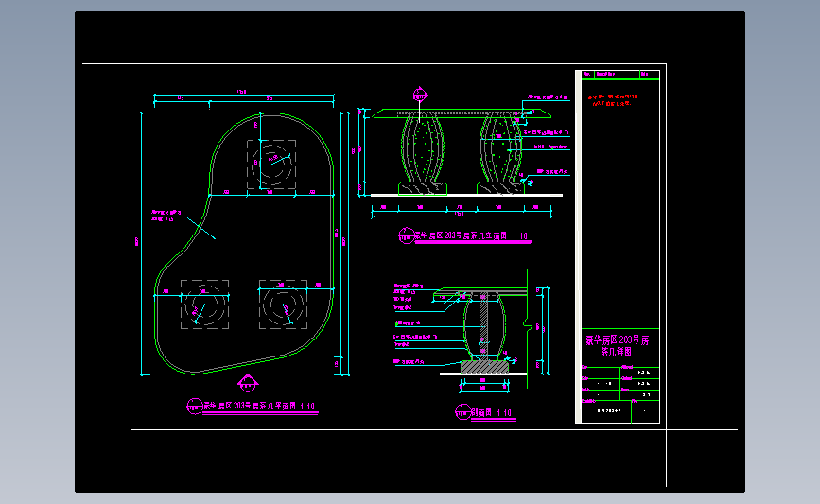Click the break line symbol right of the section
820x504 pixels.
527,326
